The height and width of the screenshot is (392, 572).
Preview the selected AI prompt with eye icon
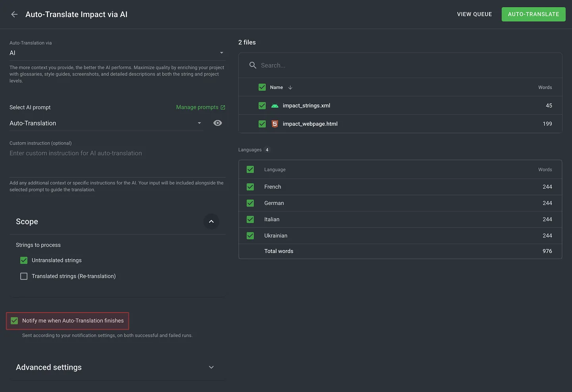point(218,123)
